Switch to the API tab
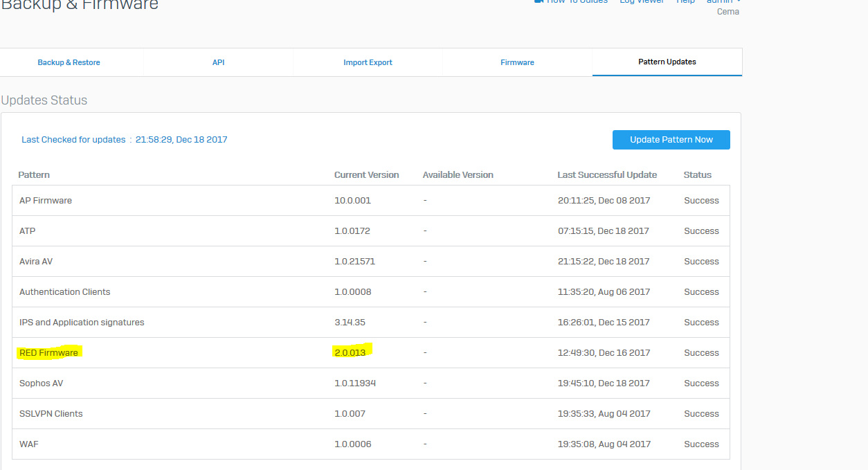 [x=218, y=62]
